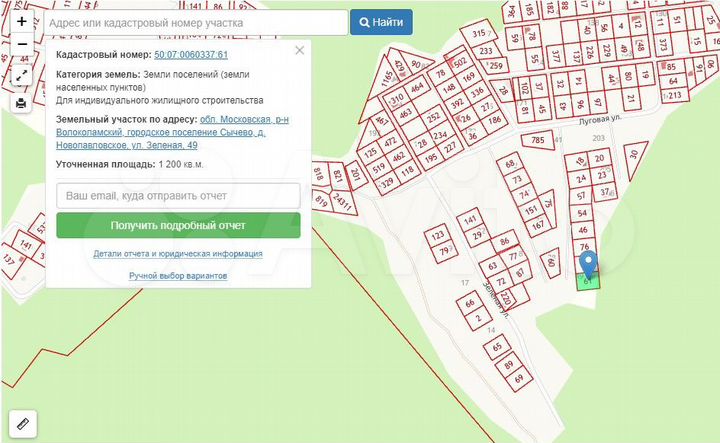Zoom out the map with minus button
This screenshot has width=720, height=443.
pos(22,45)
